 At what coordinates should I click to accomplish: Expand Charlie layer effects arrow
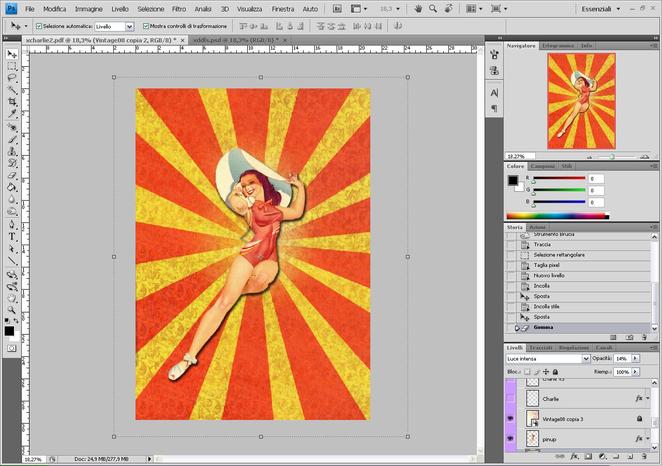[x=648, y=398]
